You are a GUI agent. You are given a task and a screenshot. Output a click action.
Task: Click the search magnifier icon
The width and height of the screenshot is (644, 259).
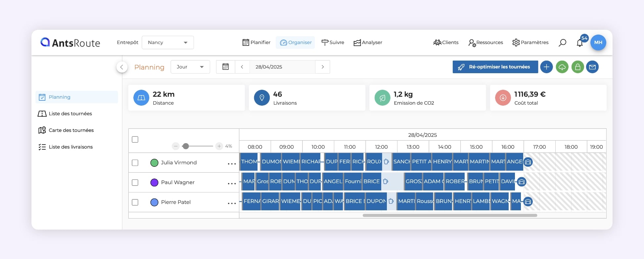[562, 43]
